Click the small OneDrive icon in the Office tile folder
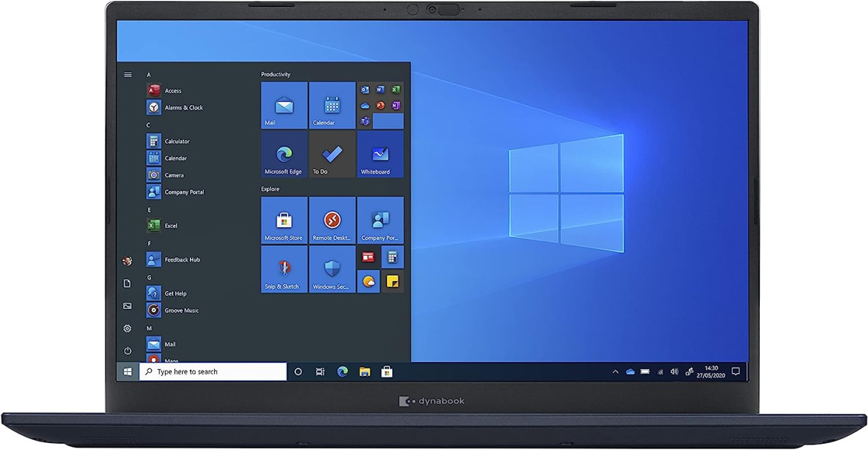 (x=365, y=105)
